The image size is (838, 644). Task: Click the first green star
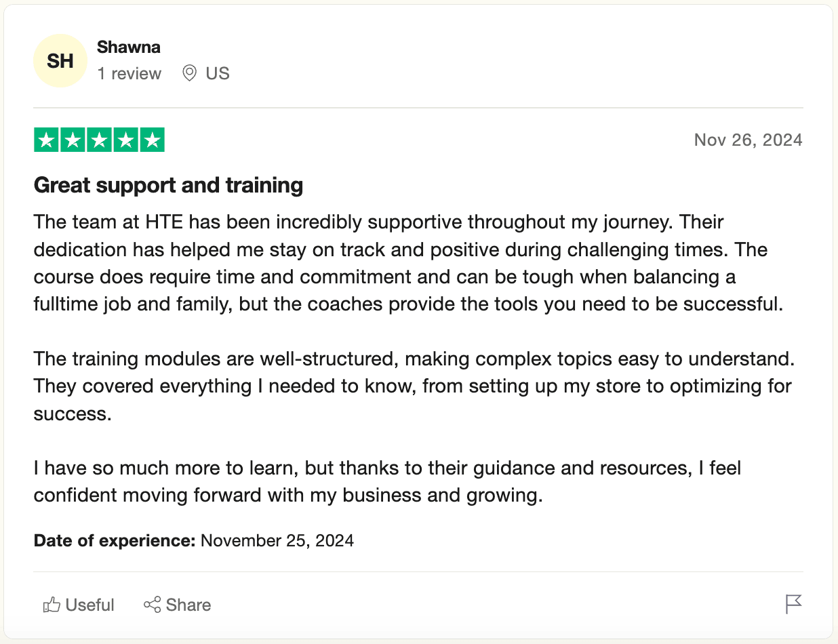tap(46, 140)
